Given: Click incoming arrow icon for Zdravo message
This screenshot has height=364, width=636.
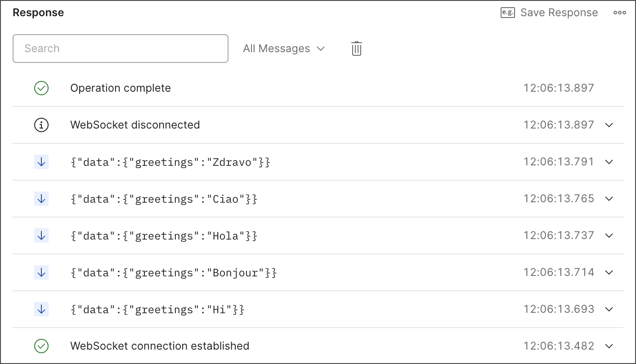Looking at the screenshot, I should click(x=41, y=162).
